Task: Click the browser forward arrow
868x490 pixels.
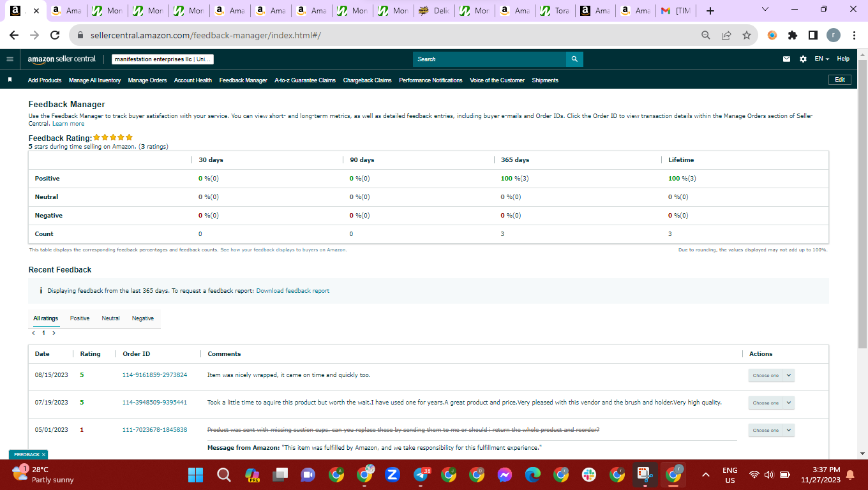Action: click(x=34, y=35)
